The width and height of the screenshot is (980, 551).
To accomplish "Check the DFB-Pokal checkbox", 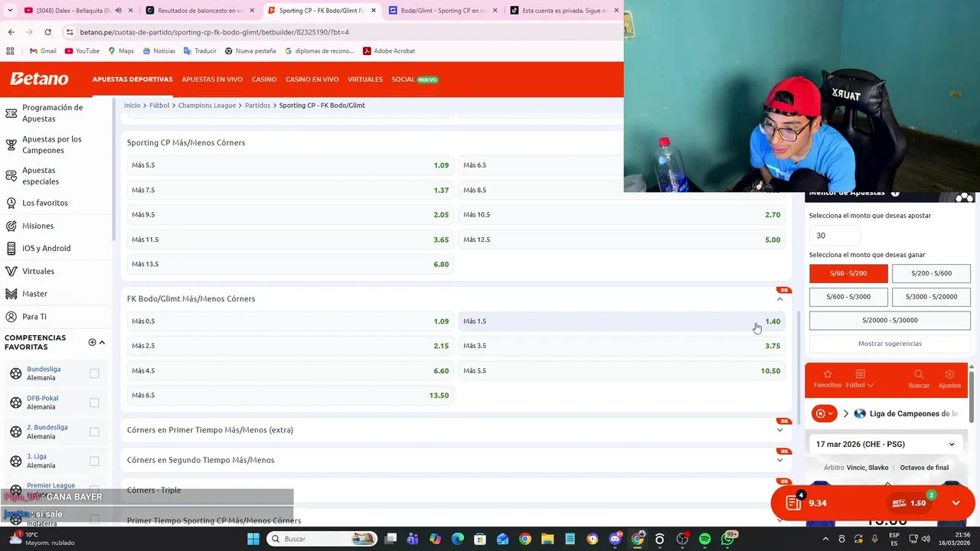I will pos(94,403).
